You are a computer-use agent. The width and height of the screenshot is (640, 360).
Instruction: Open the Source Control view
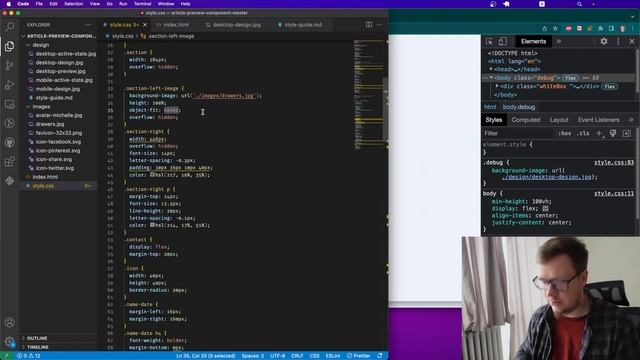tap(9, 65)
